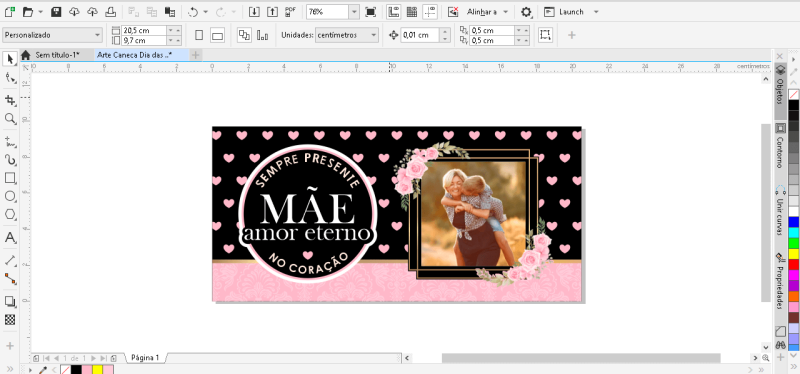800x374 pixels.
Task: Click the cloud download icon
Action: tap(74, 11)
